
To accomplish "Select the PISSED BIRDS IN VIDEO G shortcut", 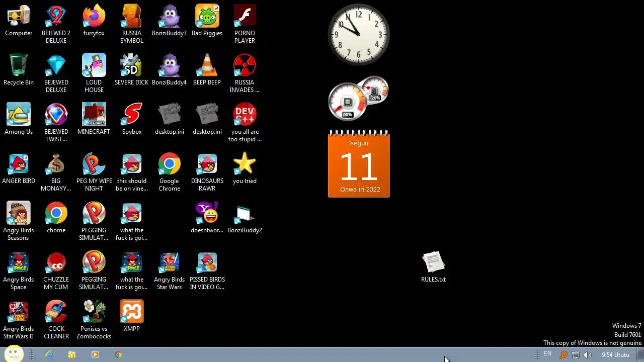I will click(x=207, y=270).
